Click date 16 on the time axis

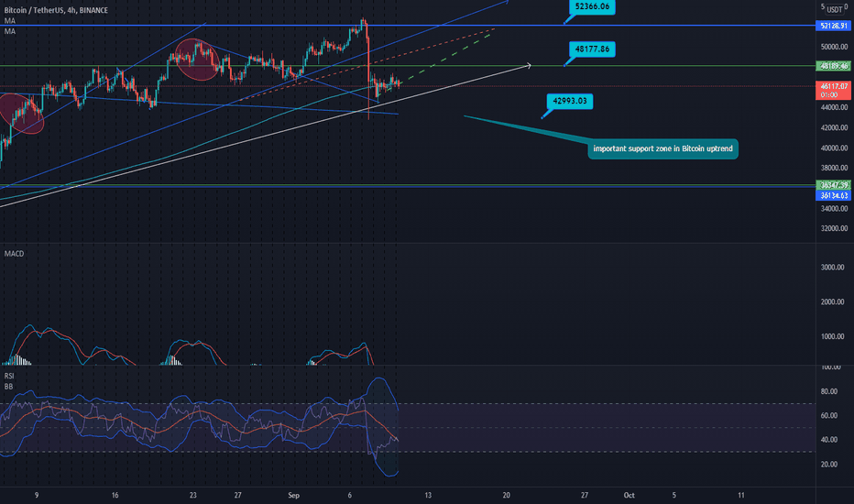115,495
